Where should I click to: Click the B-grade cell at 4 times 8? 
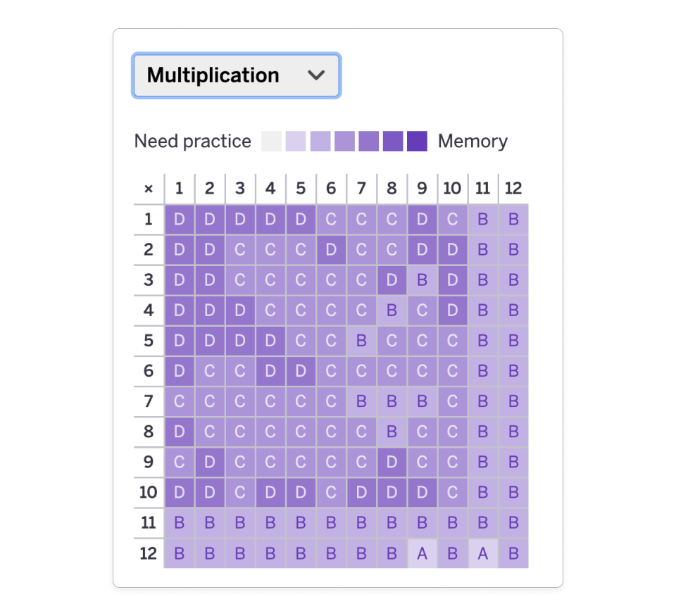[392, 310]
